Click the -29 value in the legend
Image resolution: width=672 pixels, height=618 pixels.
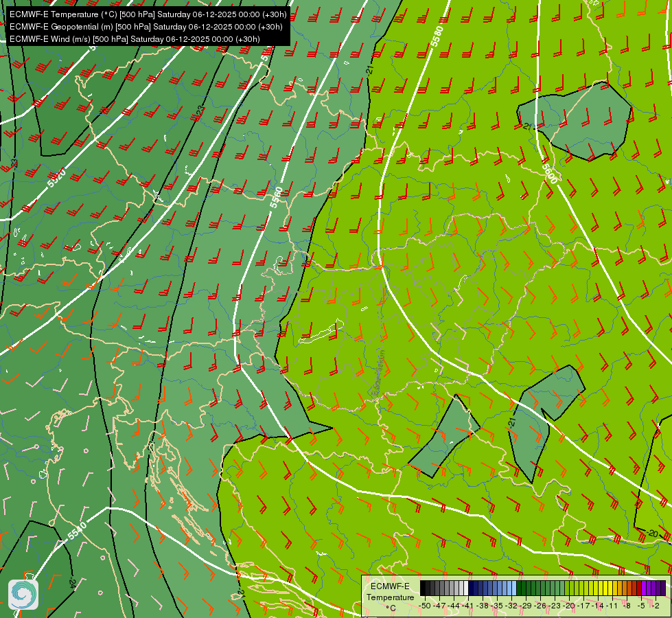point(526,606)
